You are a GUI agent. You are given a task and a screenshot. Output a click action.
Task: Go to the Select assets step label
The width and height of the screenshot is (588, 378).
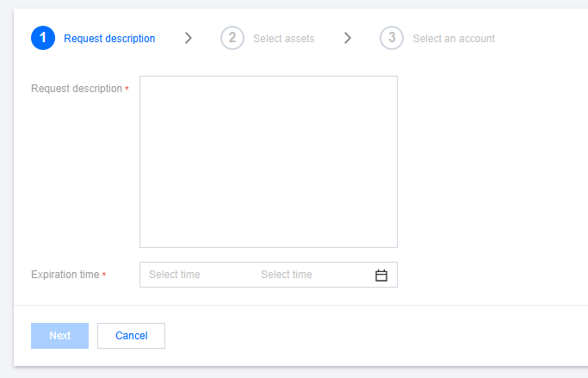[283, 39]
